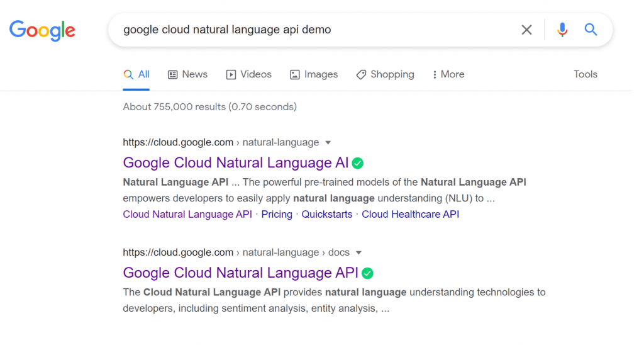Switch to the Videos tab
644x345 pixels.
pyautogui.click(x=249, y=74)
